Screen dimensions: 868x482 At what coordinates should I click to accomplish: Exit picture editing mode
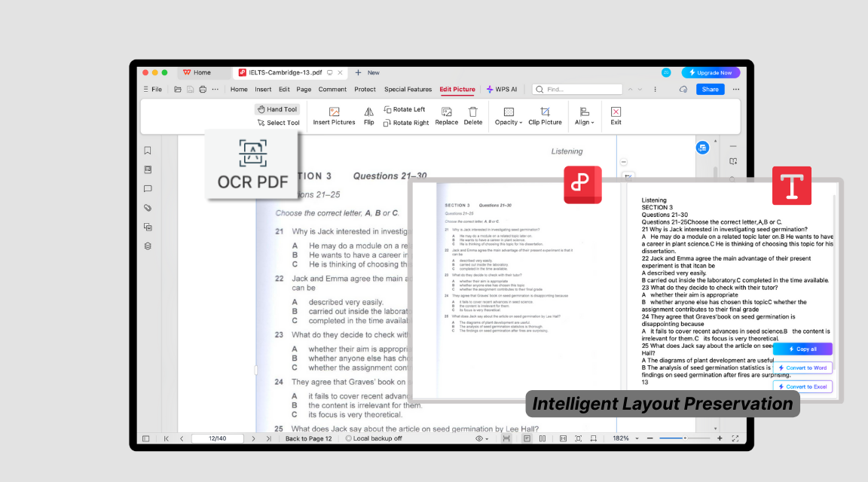click(616, 116)
